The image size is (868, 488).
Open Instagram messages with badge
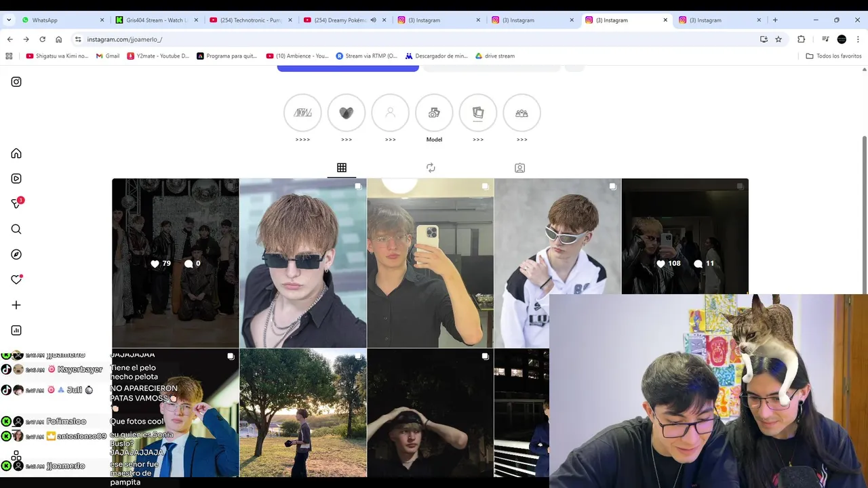(17, 203)
